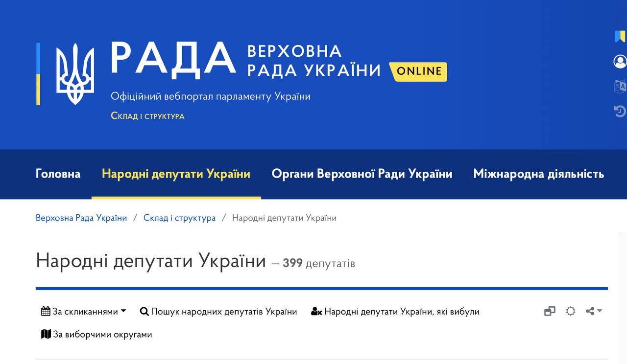Click the Ukrainian trident coat of arms logo
The width and height of the screenshot is (627, 364).
(75, 74)
